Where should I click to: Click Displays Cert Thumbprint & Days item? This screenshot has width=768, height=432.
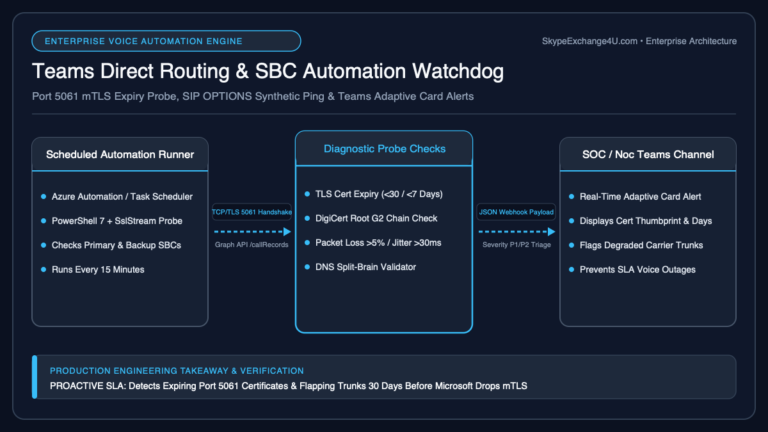click(646, 221)
